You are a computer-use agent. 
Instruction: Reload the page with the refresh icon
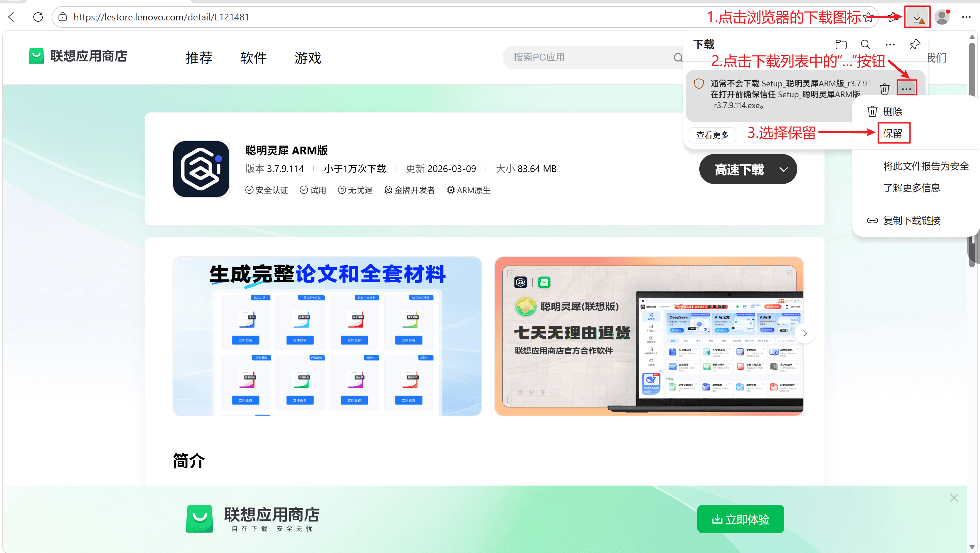pos(38,17)
